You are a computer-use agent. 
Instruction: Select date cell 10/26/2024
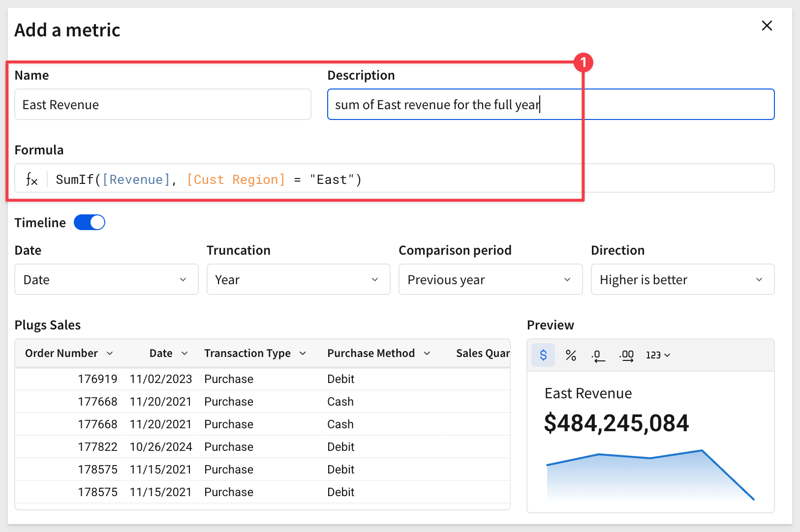click(x=161, y=447)
